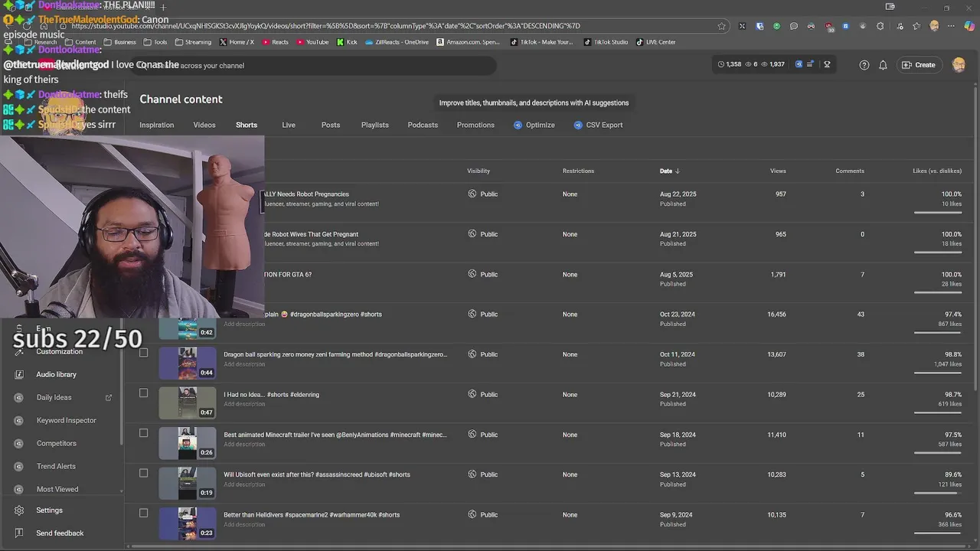Click the CSV Export blue icon
This screenshot has height=551, width=980.
tap(578, 125)
